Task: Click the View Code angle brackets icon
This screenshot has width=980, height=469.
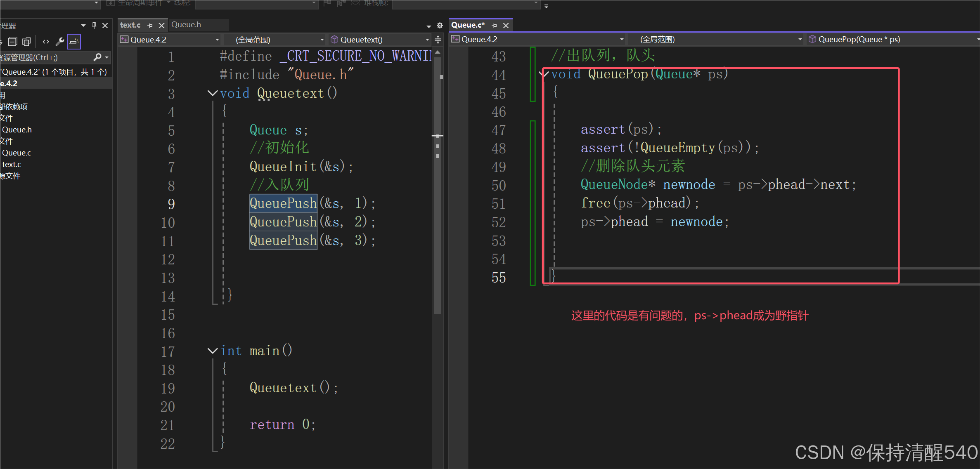Action: [x=46, y=42]
